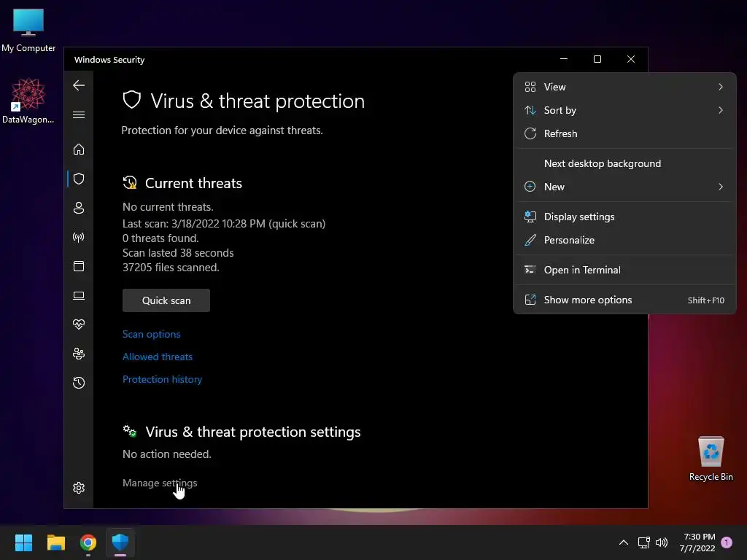This screenshot has height=560, width=747.
Task: Choose Personalize in context menu
Action: tap(624, 240)
